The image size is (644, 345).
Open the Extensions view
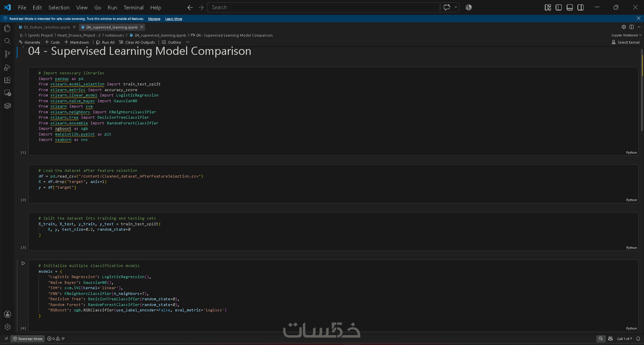click(x=7, y=80)
